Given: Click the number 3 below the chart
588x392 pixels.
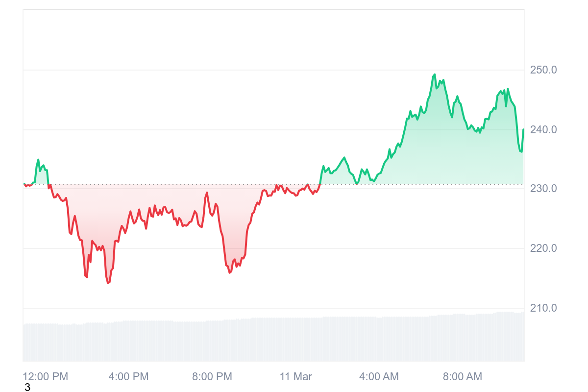Looking at the screenshot, I should point(27,388).
